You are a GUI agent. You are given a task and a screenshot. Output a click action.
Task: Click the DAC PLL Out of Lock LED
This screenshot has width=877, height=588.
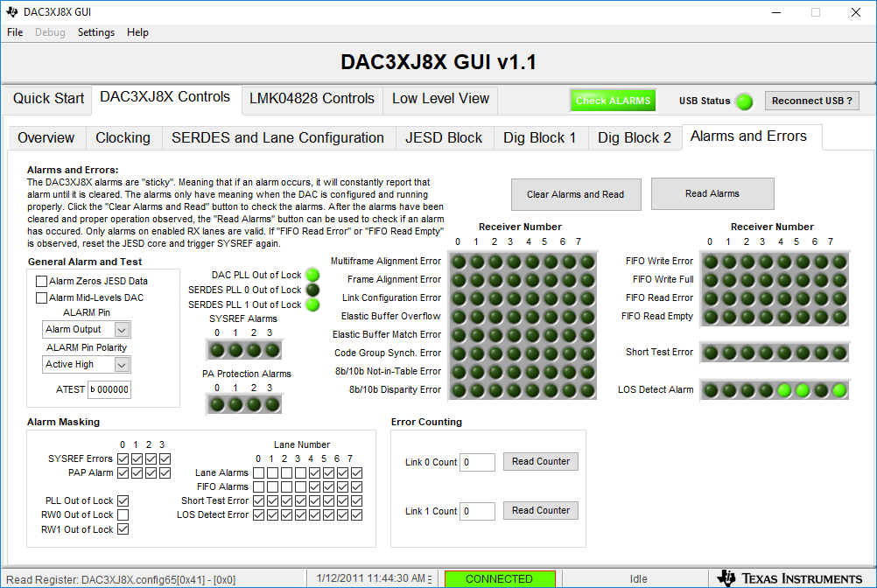[313, 275]
